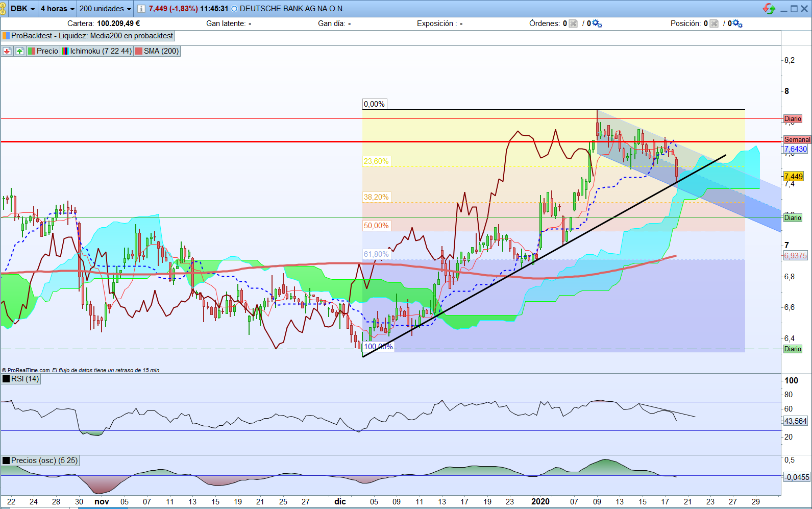Click the Gan latente label

click(226, 23)
